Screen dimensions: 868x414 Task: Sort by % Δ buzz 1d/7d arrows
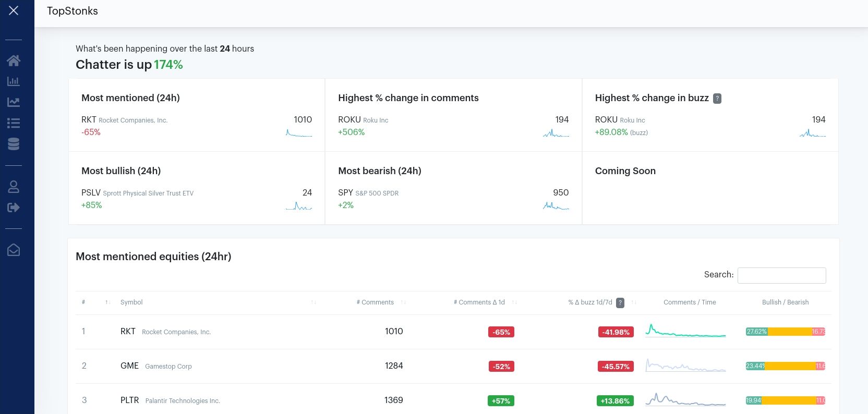point(634,302)
